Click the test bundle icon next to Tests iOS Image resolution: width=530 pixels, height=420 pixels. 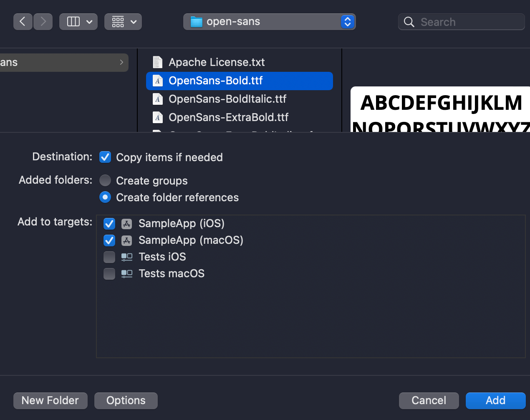(x=126, y=257)
